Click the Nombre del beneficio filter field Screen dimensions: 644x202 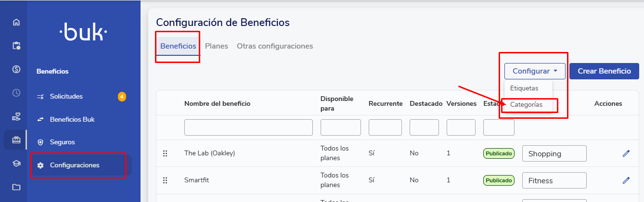click(248, 127)
